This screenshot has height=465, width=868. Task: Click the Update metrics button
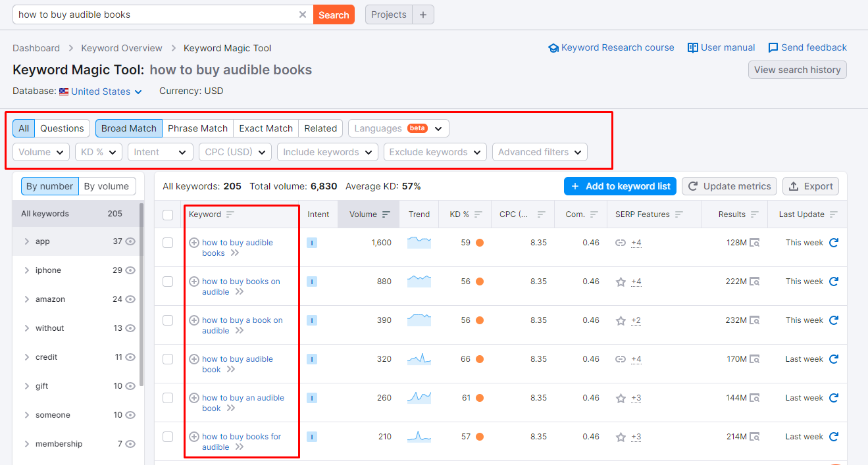coord(729,186)
